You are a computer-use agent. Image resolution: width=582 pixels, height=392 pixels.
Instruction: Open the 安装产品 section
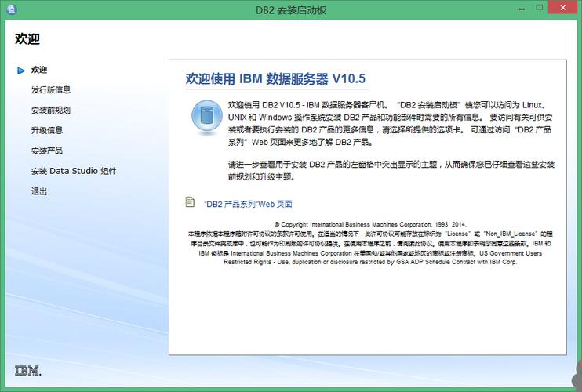(47, 151)
